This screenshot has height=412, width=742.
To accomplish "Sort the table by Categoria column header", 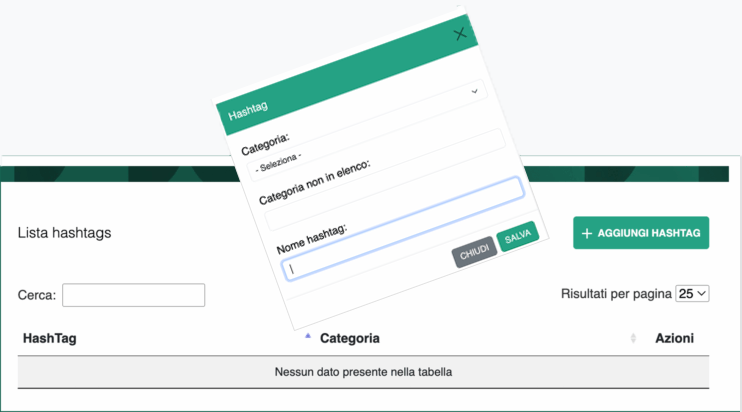I will [350, 339].
